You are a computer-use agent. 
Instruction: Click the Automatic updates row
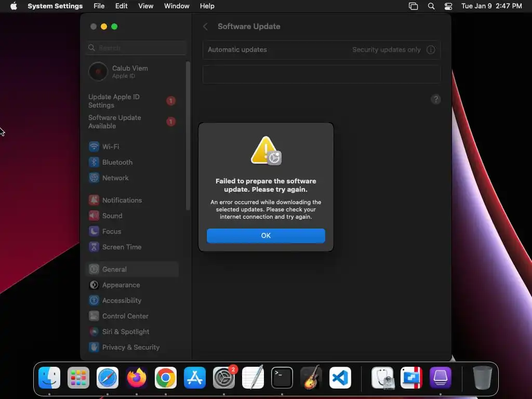pos(322,50)
